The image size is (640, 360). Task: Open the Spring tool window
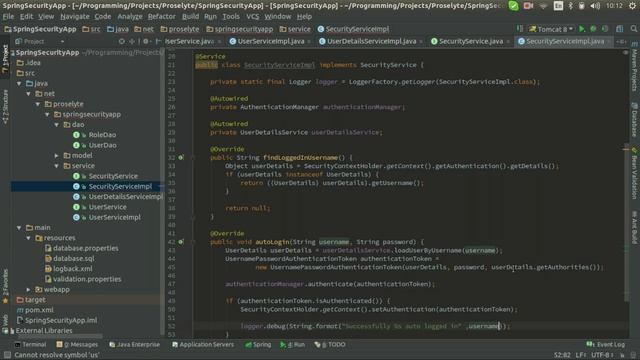(x=258, y=345)
